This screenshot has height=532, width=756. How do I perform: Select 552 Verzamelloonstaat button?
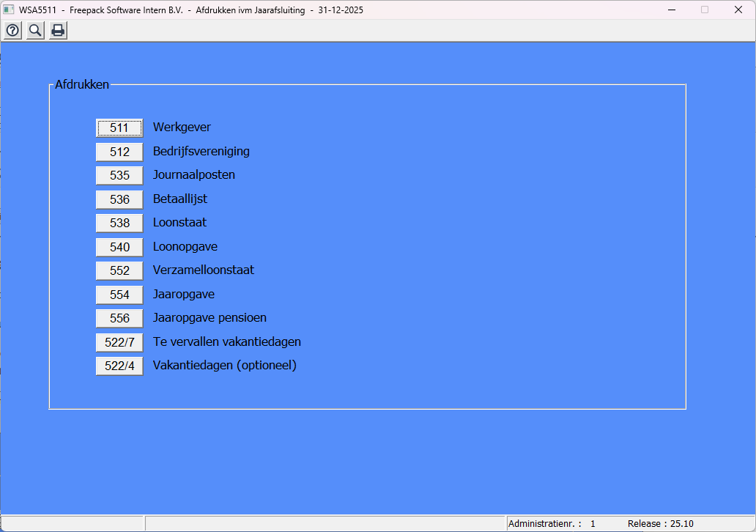[x=119, y=271]
